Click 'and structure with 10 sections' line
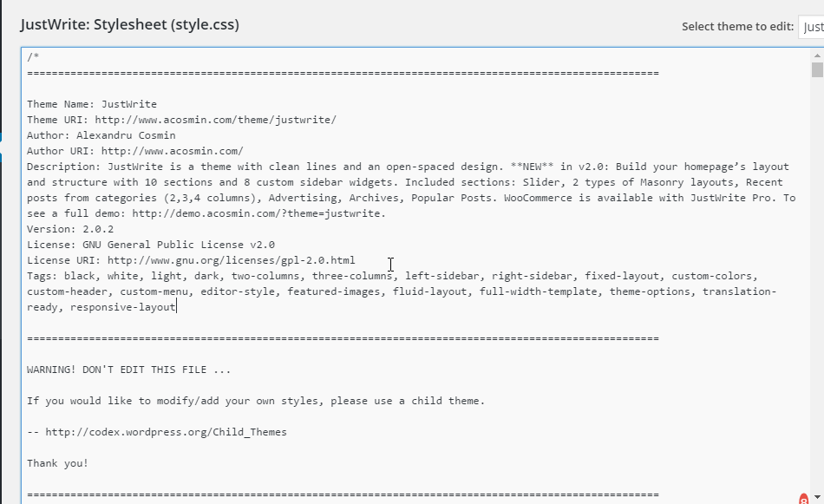Screen dimensions: 824x504 405,182
